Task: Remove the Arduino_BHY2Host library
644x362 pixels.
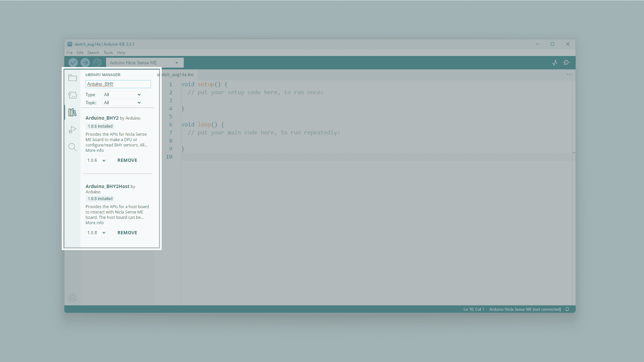Action: click(127, 233)
